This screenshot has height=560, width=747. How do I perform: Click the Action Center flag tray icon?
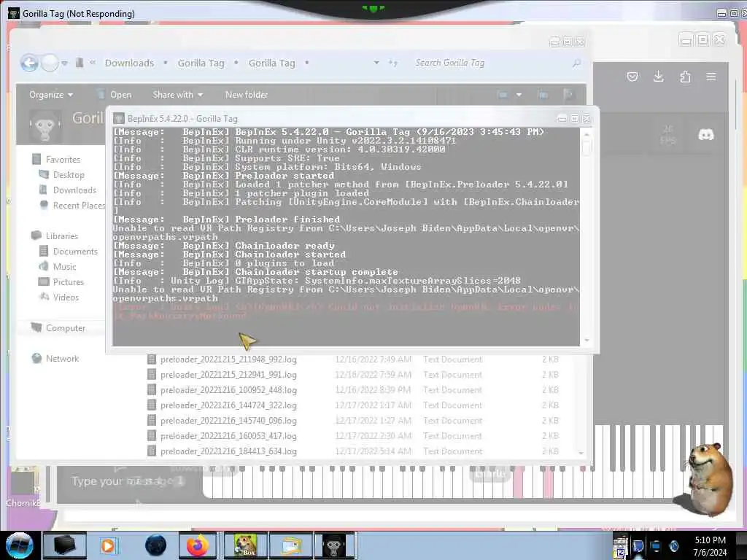pyautogui.click(x=638, y=546)
